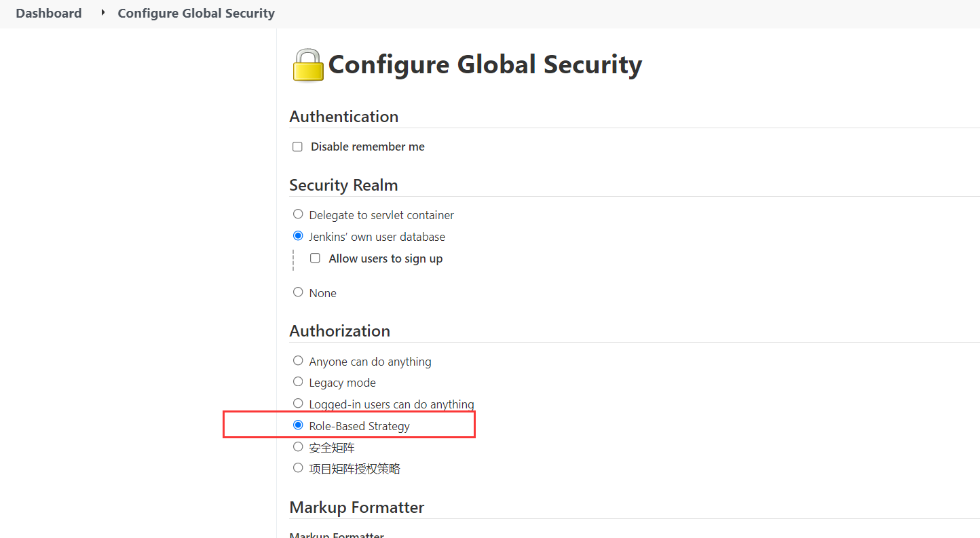
Task: Choose Jenkins' own user database realm
Action: [298, 236]
